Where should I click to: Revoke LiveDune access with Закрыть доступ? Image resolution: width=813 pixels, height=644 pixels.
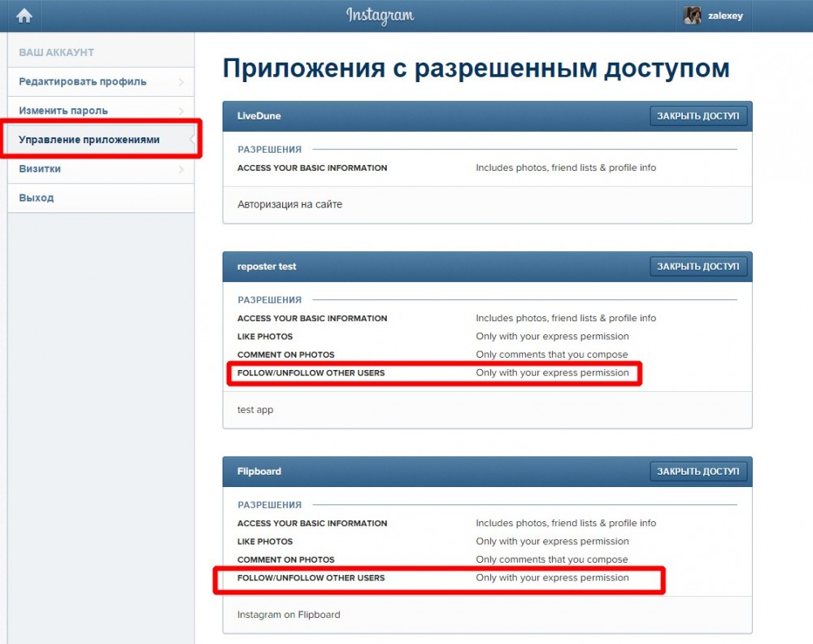[698, 116]
